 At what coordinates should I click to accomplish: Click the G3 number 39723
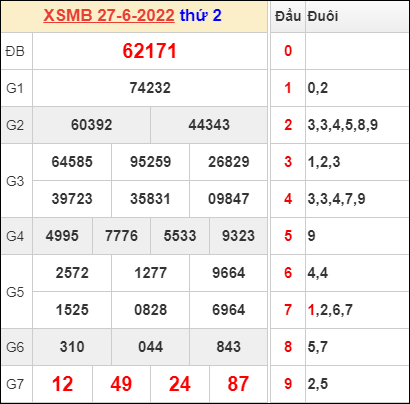click(72, 199)
